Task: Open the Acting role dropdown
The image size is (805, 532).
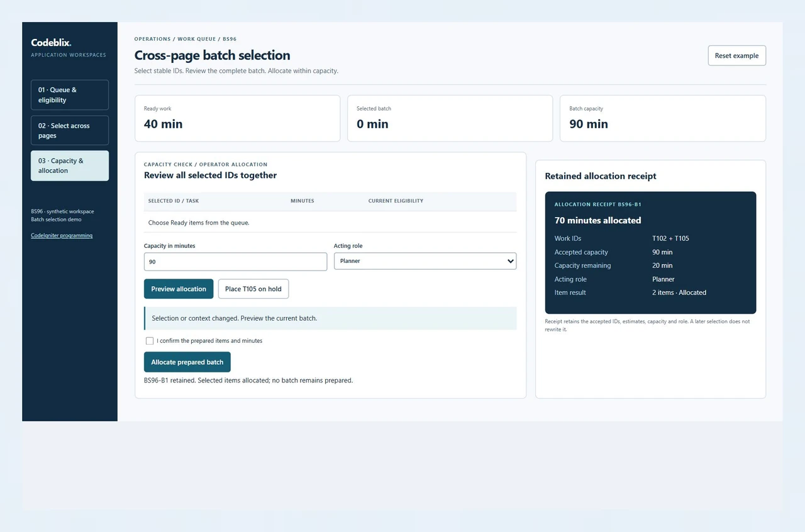Action: pyautogui.click(x=425, y=261)
